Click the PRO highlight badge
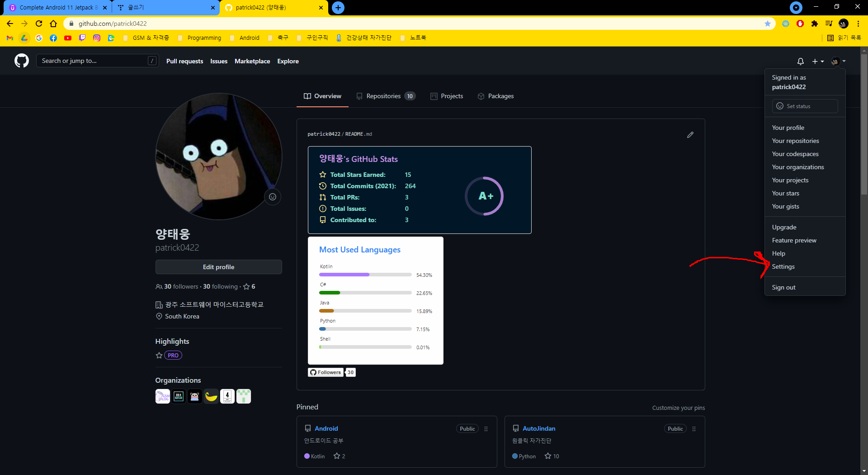Image resolution: width=868 pixels, height=475 pixels. tap(173, 355)
